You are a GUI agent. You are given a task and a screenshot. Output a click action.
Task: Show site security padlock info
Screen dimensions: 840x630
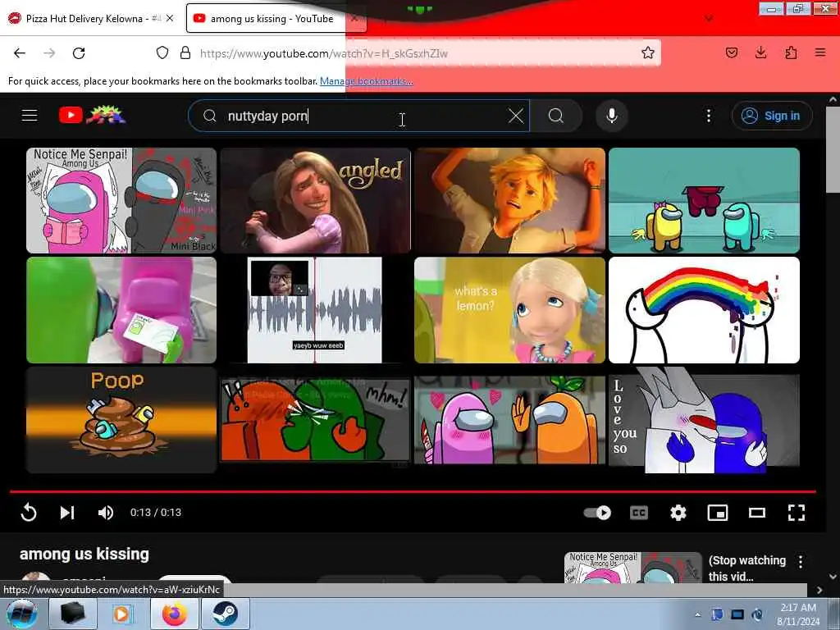click(x=185, y=52)
